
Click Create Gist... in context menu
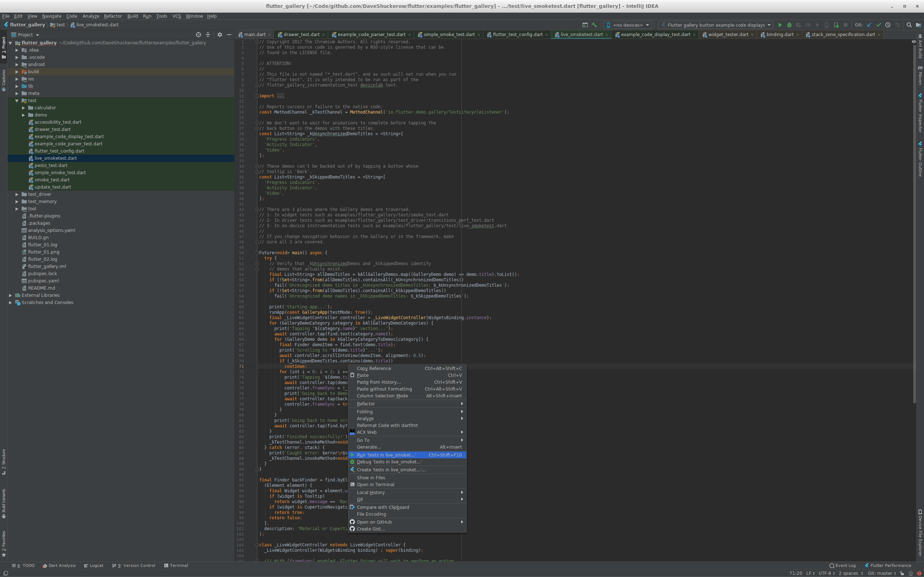pos(370,528)
